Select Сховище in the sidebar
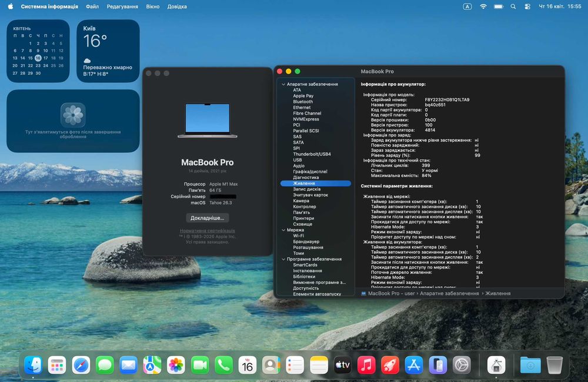 (303, 224)
